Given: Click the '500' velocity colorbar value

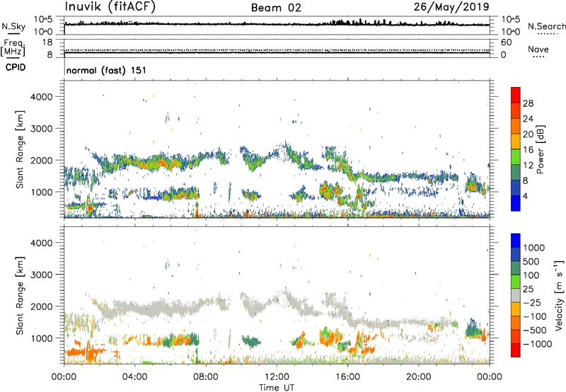Looking at the screenshot, I should 531,261.
